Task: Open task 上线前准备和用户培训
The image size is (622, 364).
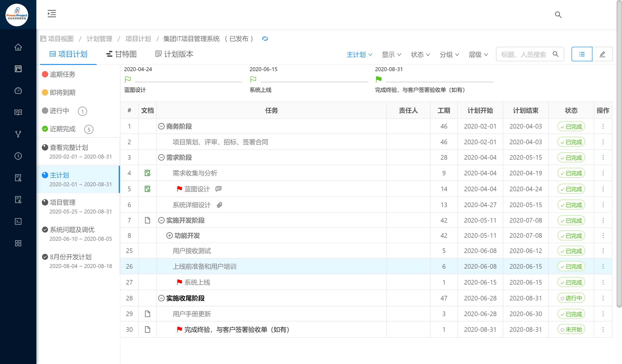Action: [x=204, y=266]
